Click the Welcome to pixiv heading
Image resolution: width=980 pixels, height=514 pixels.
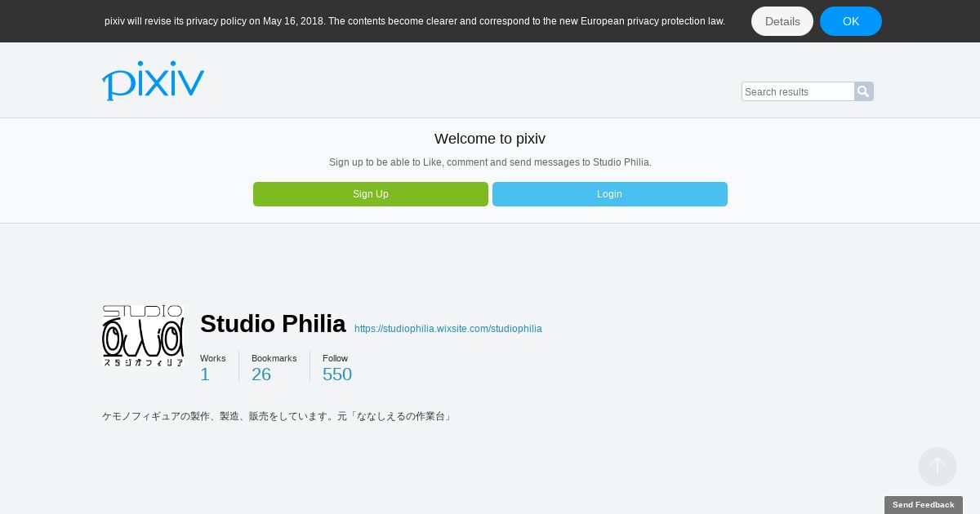pos(490,139)
